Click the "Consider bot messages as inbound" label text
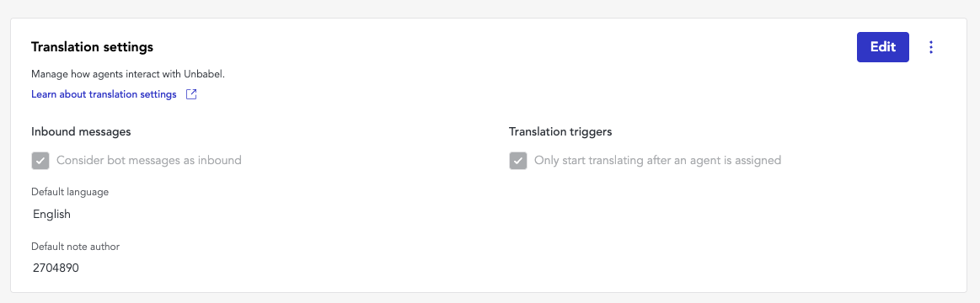Screen dimensions: 980x303 (x=149, y=160)
